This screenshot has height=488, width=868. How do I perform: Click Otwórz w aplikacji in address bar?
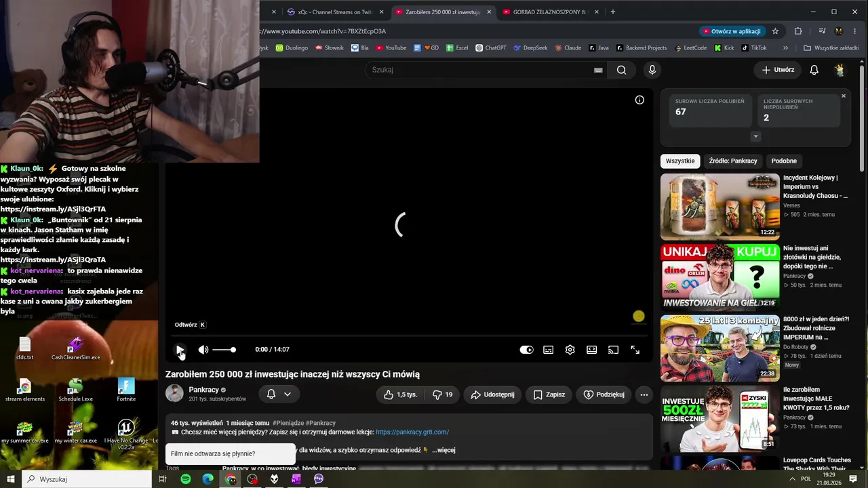732,31
